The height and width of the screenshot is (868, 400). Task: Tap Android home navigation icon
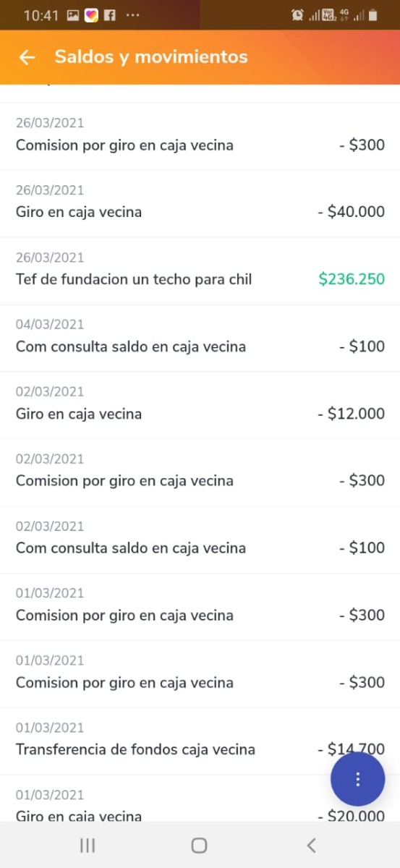tap(200, 845)
